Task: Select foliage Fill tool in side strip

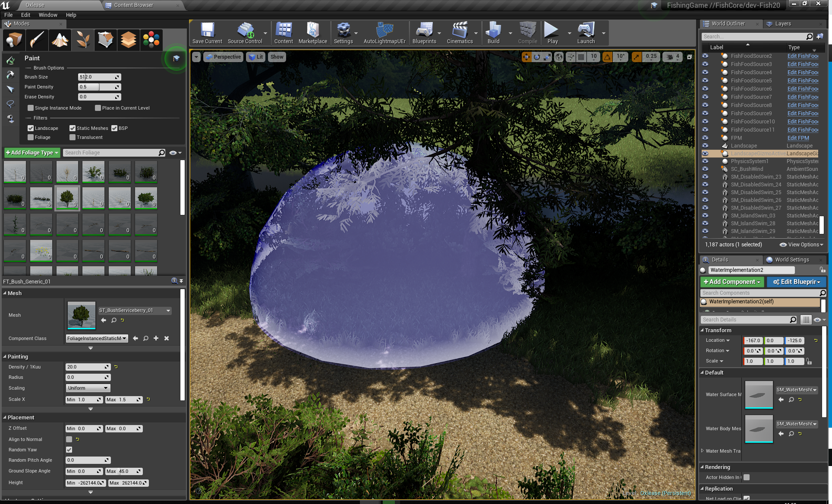Action: (10, 119)
